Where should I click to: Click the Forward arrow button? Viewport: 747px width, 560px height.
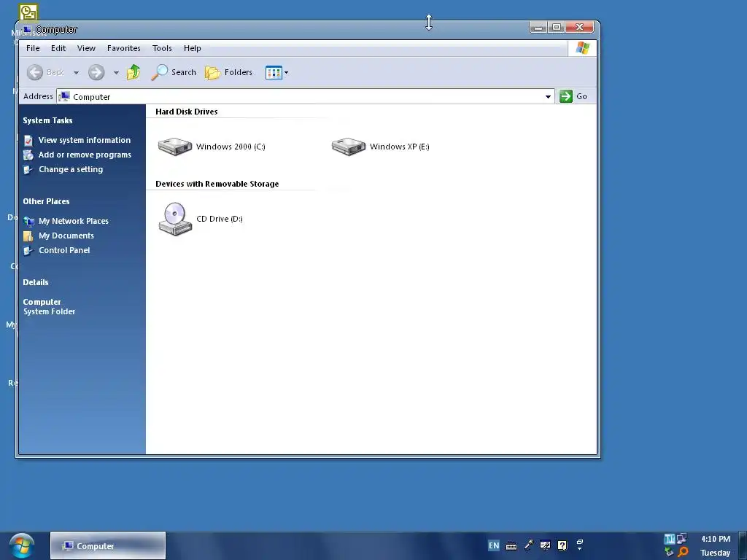point(96,72)
